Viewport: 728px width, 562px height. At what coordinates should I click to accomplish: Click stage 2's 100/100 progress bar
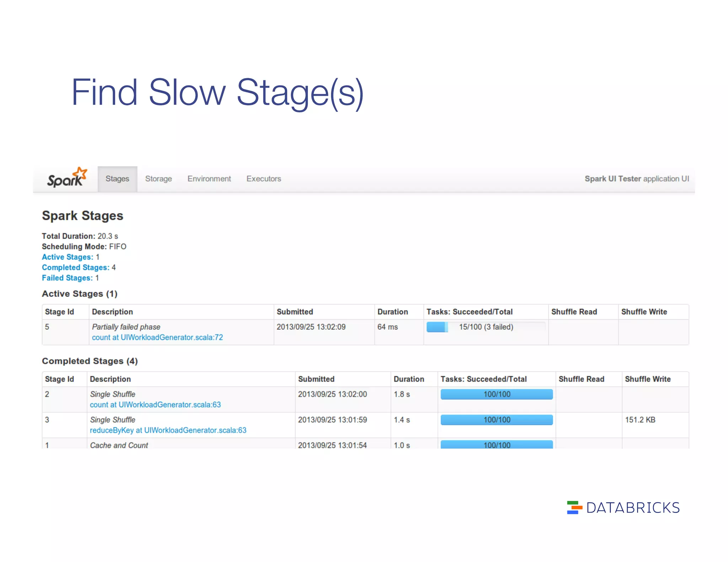497,394
